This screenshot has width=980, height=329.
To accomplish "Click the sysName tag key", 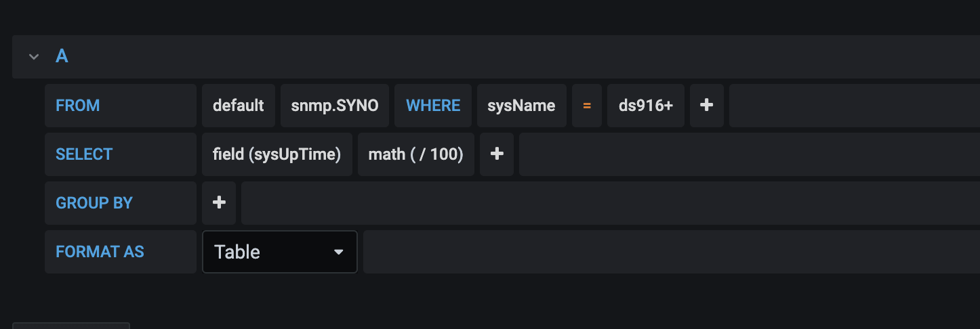I will (x=521, y=106).
